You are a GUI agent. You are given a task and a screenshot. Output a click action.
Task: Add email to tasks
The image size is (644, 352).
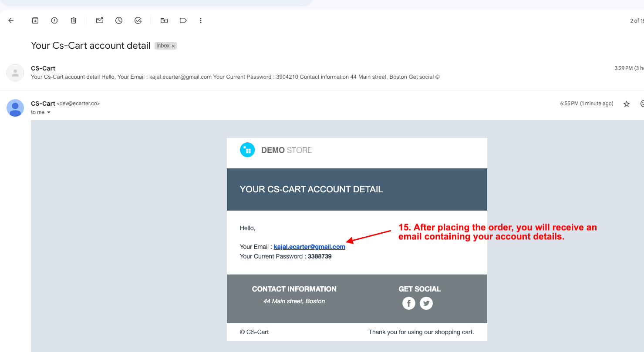(x=138, y=20)
